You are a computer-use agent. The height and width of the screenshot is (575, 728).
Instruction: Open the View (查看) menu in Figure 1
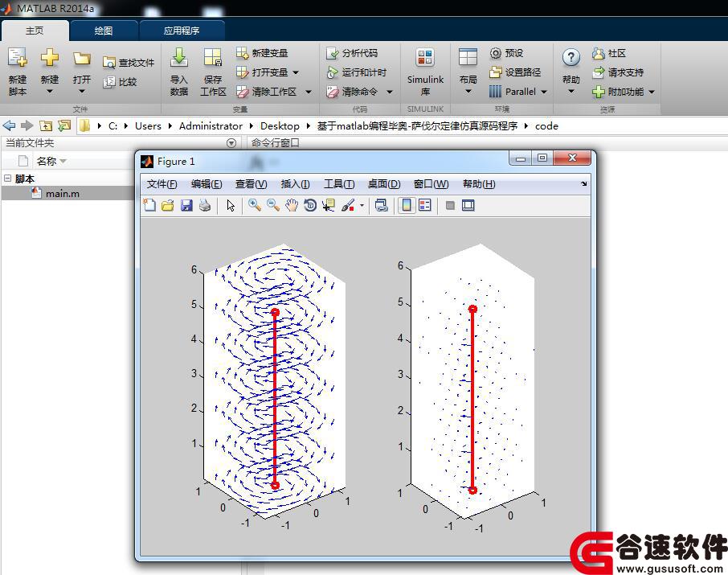tap(252, 184)
